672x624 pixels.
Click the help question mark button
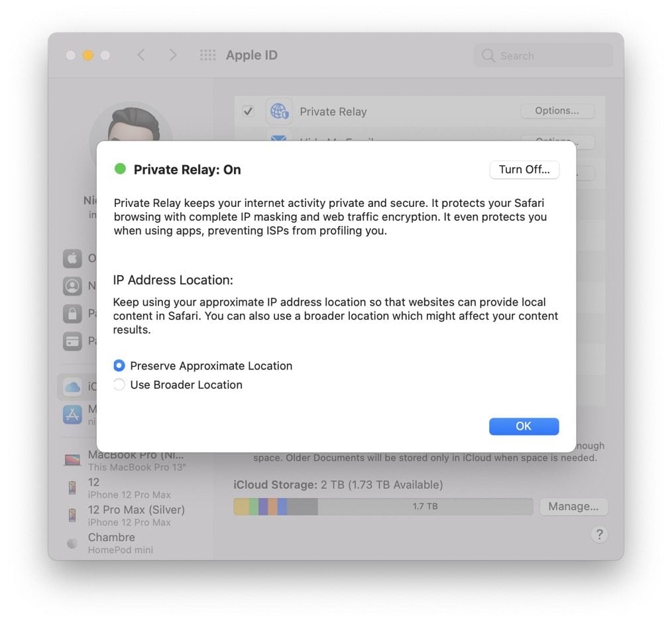pos(599,534)
